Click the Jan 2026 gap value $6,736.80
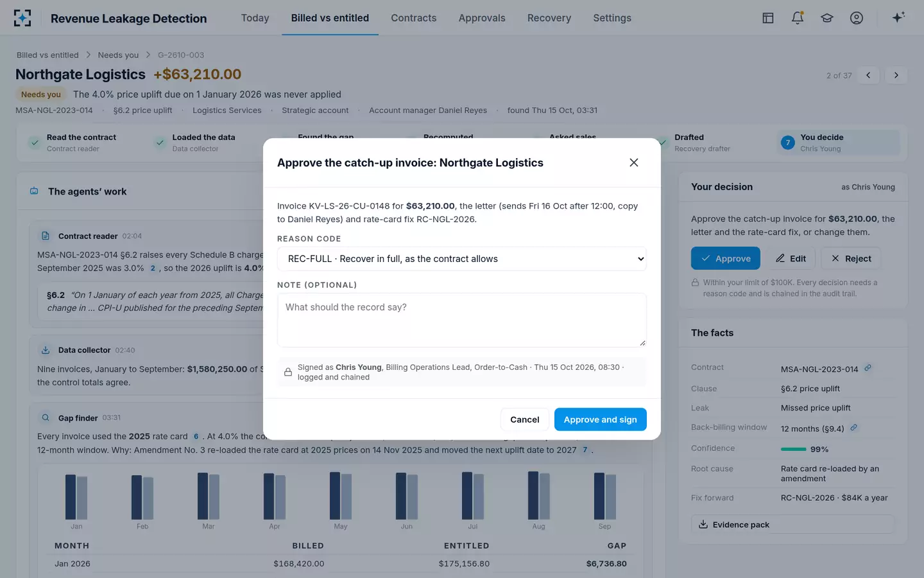 (606, 564)
